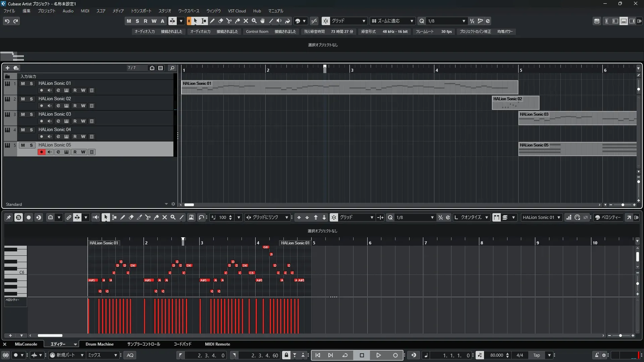This screenshot has height=362, width=644.
Task: Click the key editor horizontal zoom slider
Action: (x=621, y=336)
